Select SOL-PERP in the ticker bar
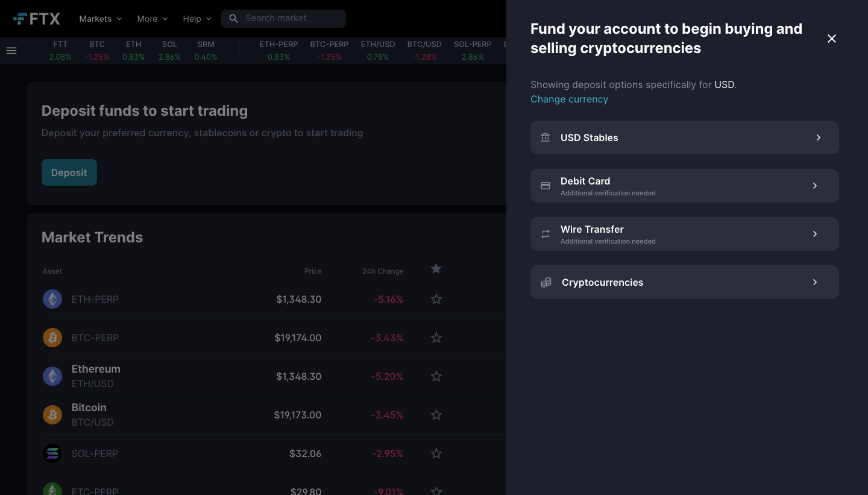The image size is (868, 495). click(x=473, y=51)
